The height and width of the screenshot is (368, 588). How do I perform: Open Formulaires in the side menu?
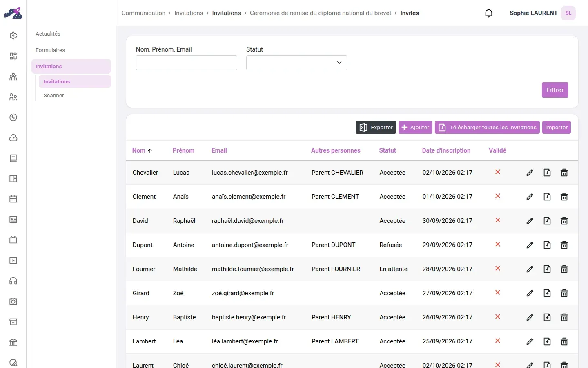coord(50,50)
